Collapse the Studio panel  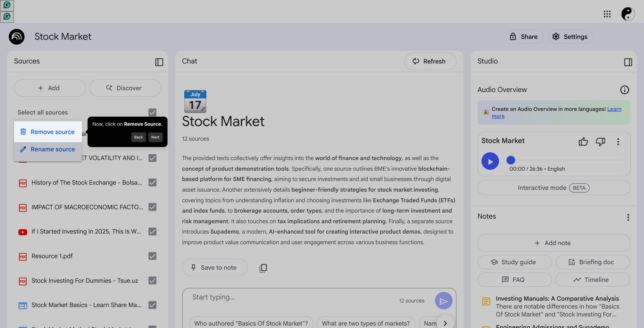tap(628, 62)
